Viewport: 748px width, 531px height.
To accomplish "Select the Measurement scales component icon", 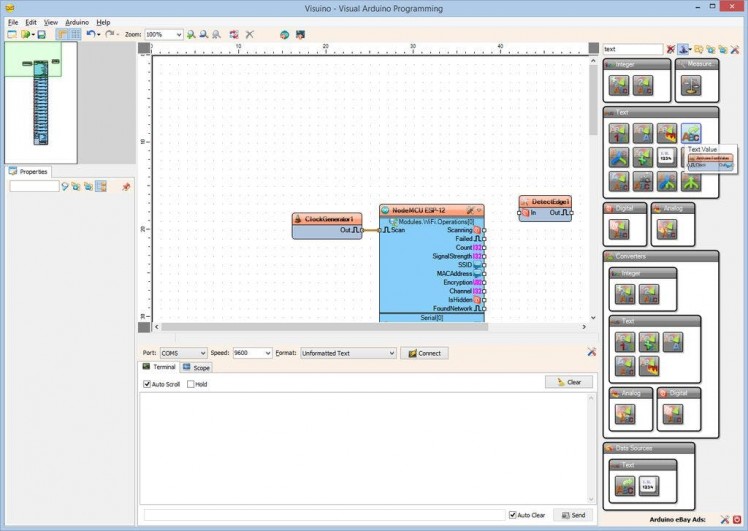I will pyautogui.click(x=691, y=85).
